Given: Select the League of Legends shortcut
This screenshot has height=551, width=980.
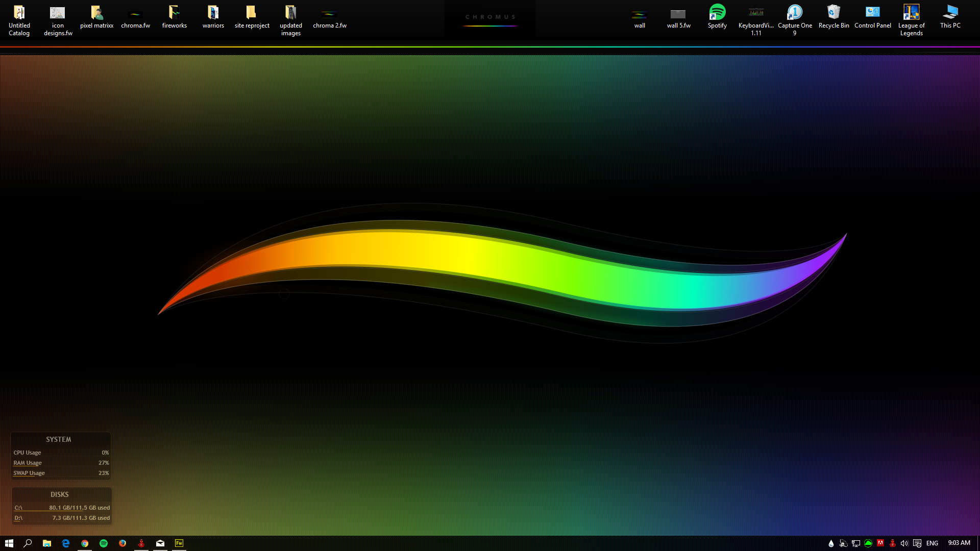Looking at the screenshot, I should coord(911,20).
